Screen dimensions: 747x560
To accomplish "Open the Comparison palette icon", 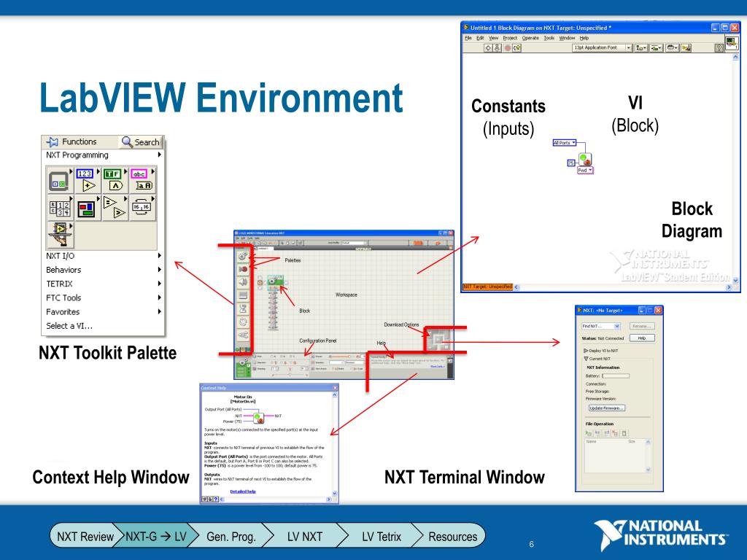I will [115, 208].
